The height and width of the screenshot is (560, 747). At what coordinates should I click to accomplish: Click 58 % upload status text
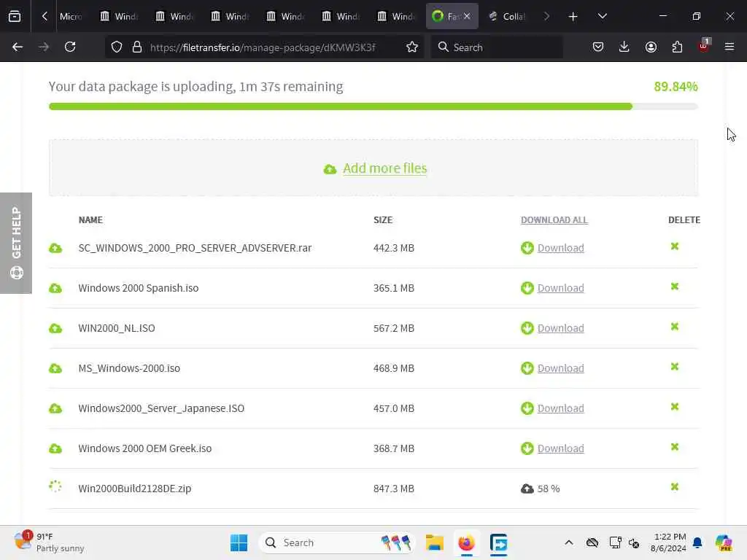point(549,489)
